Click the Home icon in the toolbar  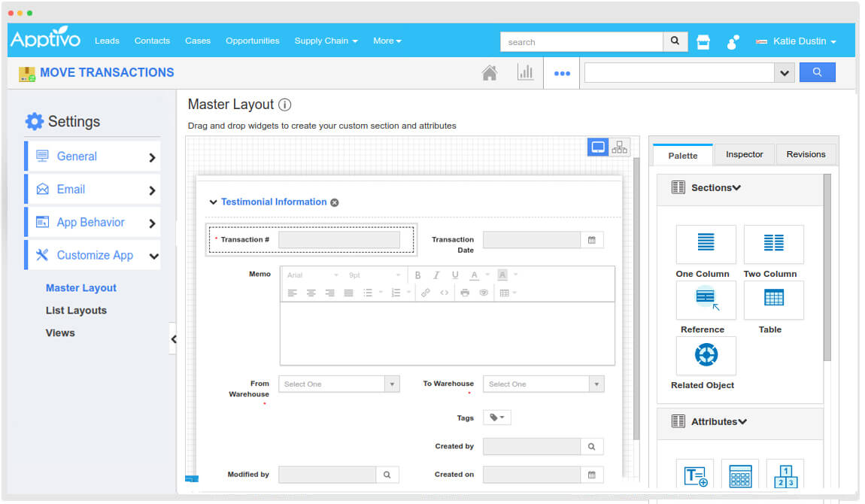coord(489,73)
